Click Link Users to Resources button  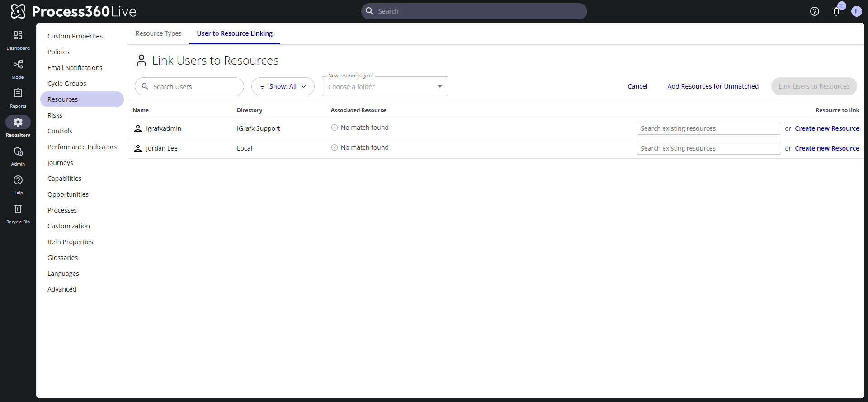[x=814, y=86]
